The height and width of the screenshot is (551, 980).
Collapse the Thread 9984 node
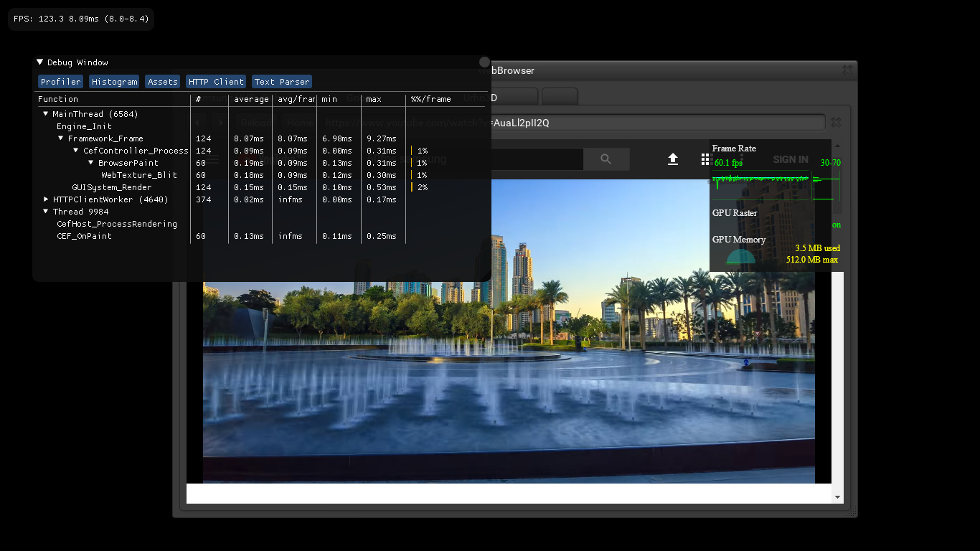tap(46, 212)
